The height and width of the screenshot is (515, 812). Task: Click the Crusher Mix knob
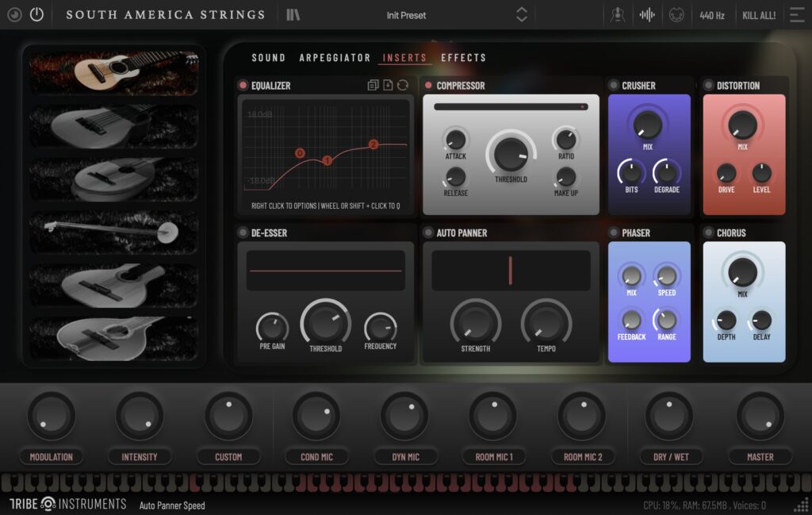point(648,125)
